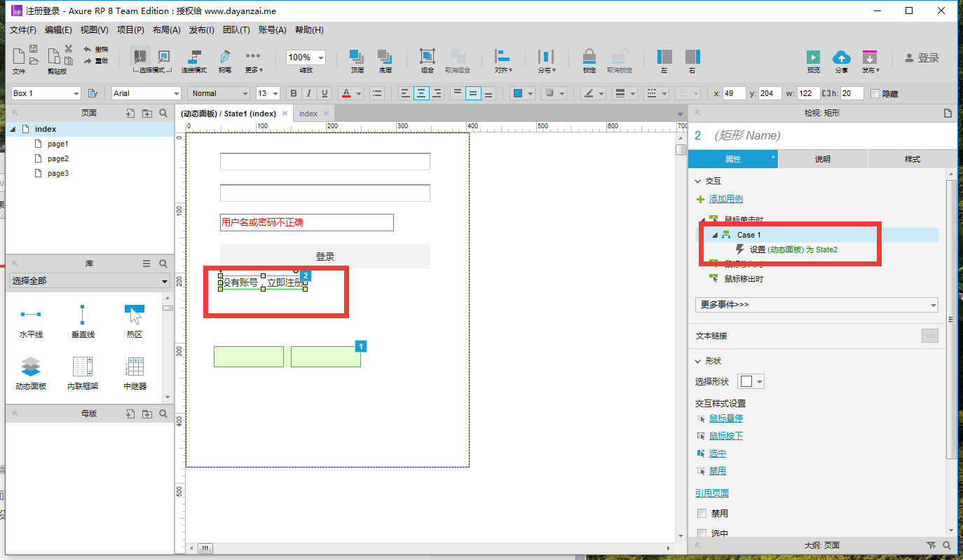Image resolution: width=963 pixels, height=560 pixels.
Task: Open the More Events (更多事件>>>) dropdown
Action: 817,305
